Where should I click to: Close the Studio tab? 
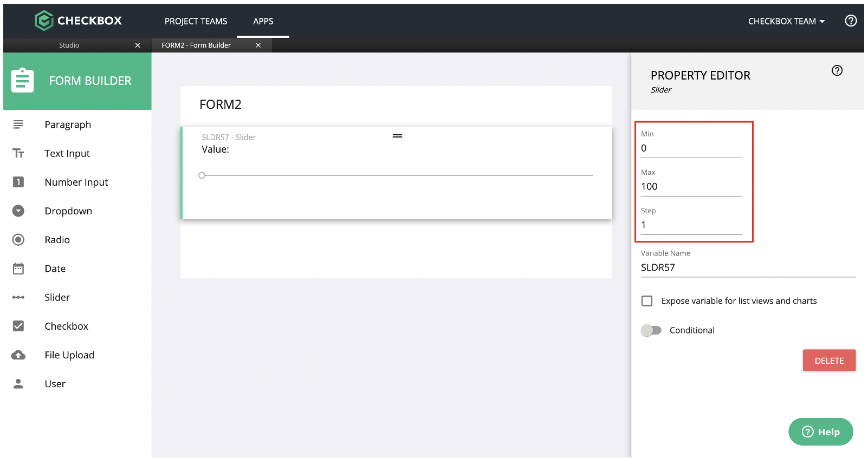[138, 45]
